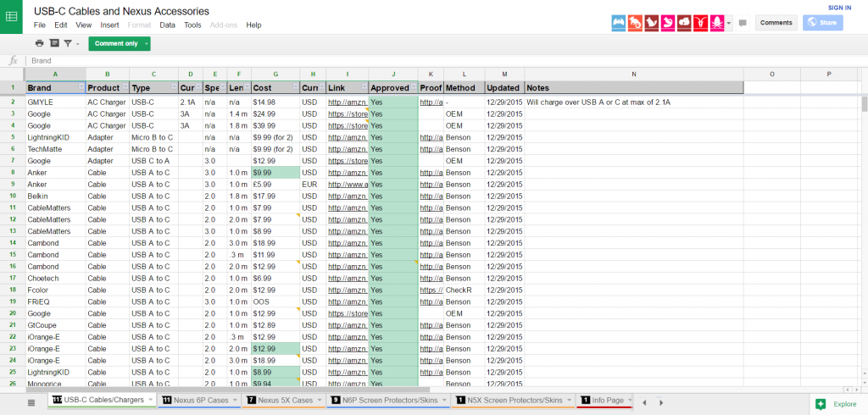
Task: Click the print icon in toolbar
Action: (39, 43)
